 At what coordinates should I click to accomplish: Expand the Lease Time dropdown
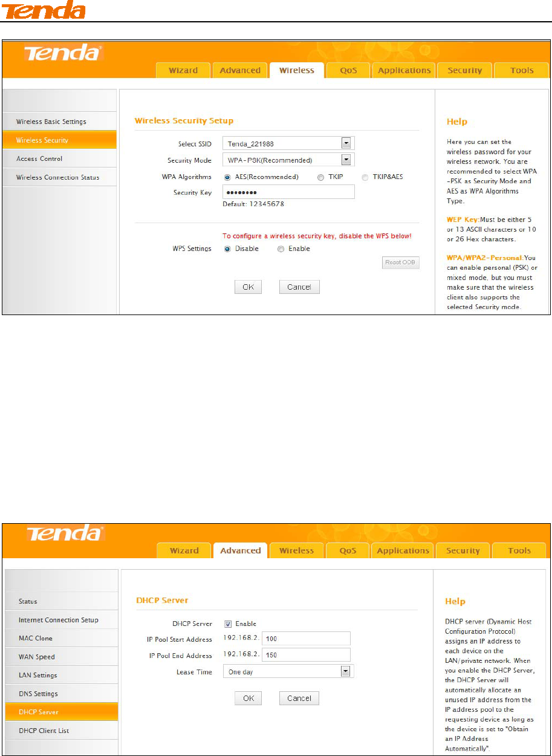pos(346,672)
